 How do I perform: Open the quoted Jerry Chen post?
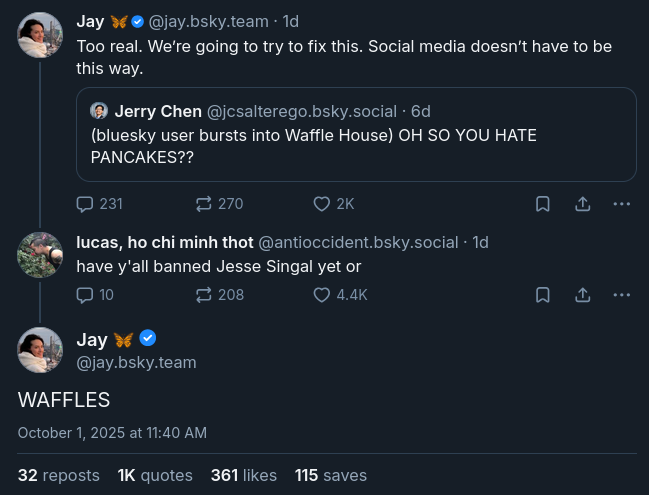[x=356, y=134]
